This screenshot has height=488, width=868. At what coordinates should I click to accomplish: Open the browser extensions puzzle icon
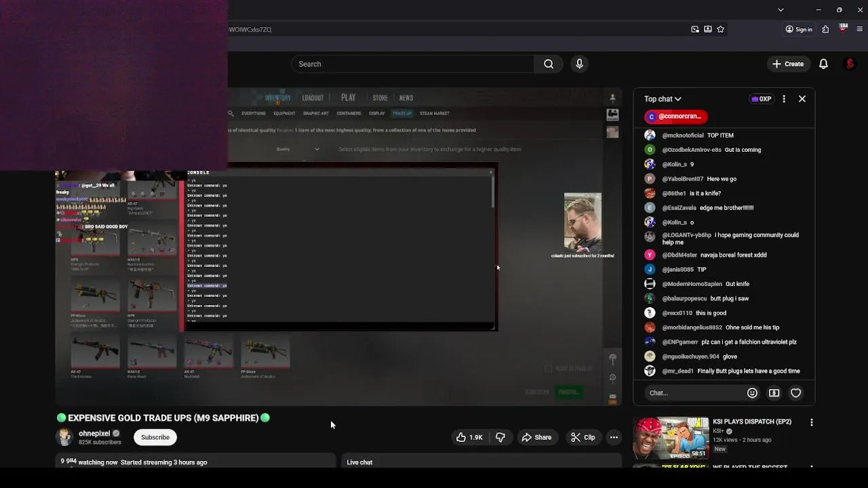click(x=825, y=29)
